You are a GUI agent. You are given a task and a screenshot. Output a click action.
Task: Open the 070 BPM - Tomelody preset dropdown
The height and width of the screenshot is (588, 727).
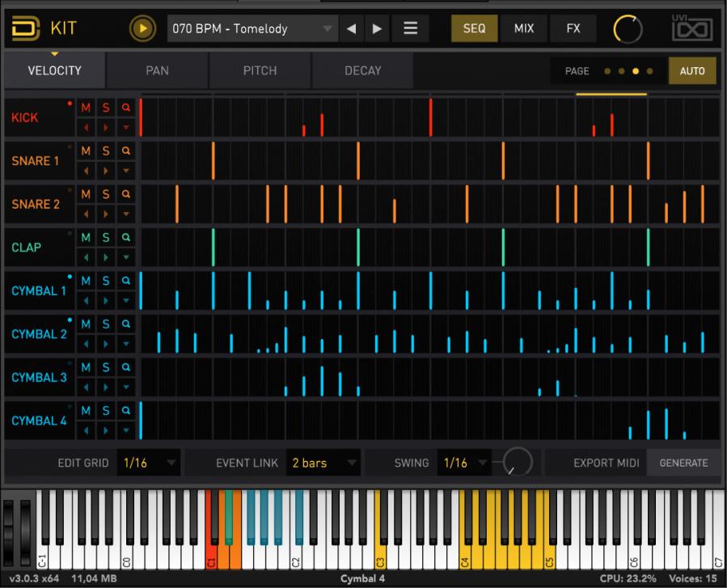pos(251,29)
